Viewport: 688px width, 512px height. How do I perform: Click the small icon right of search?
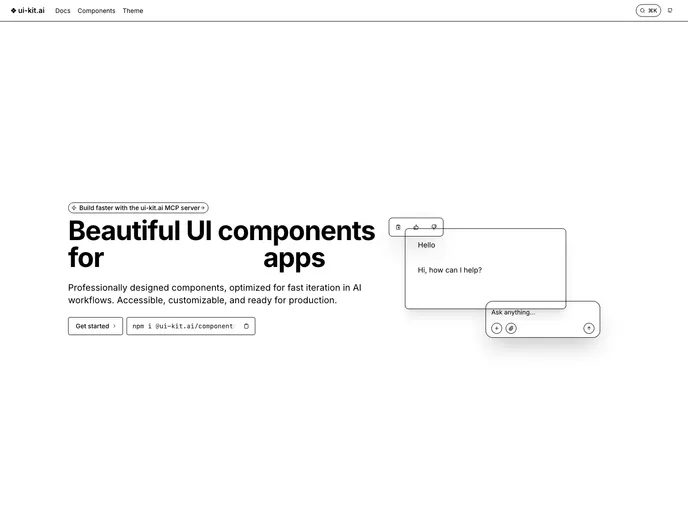[670, 11]
